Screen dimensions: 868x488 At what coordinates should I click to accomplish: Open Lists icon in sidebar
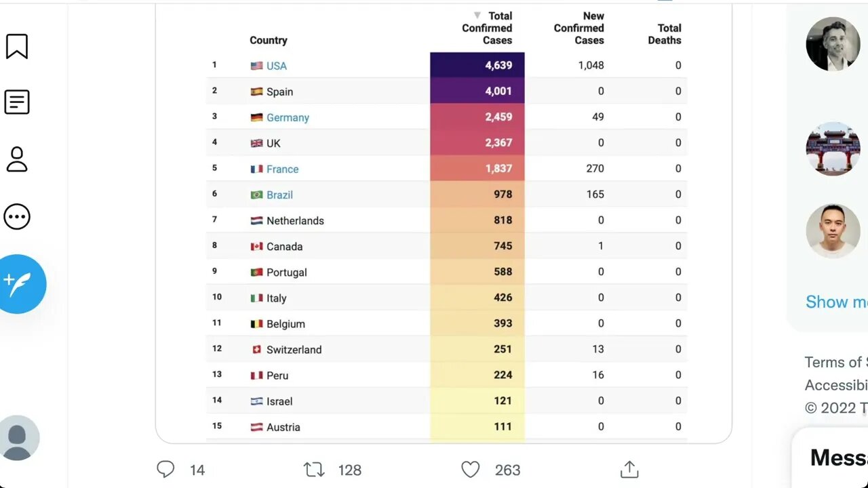(x=17, y=102)
